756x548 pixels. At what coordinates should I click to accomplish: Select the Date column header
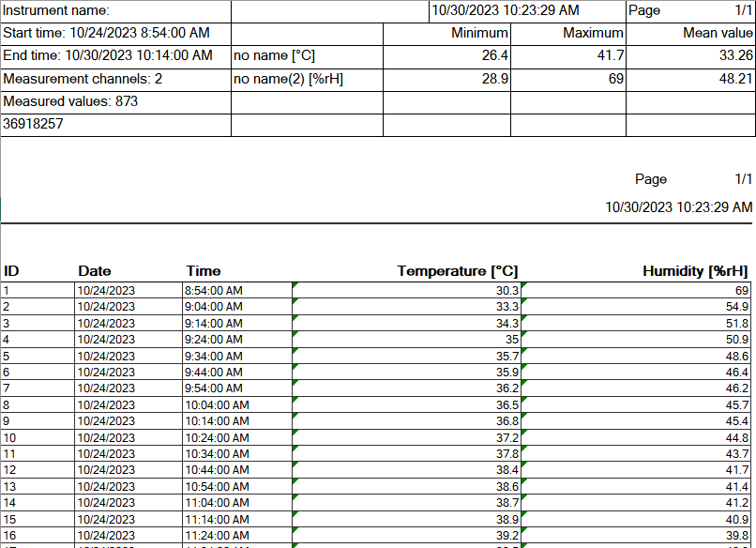pyautogui.click(x=95, y=271)
